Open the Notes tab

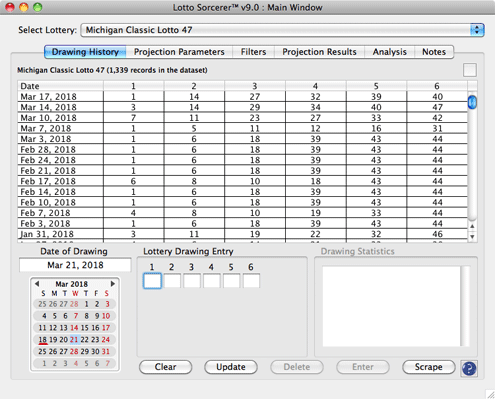coord(434,52)
